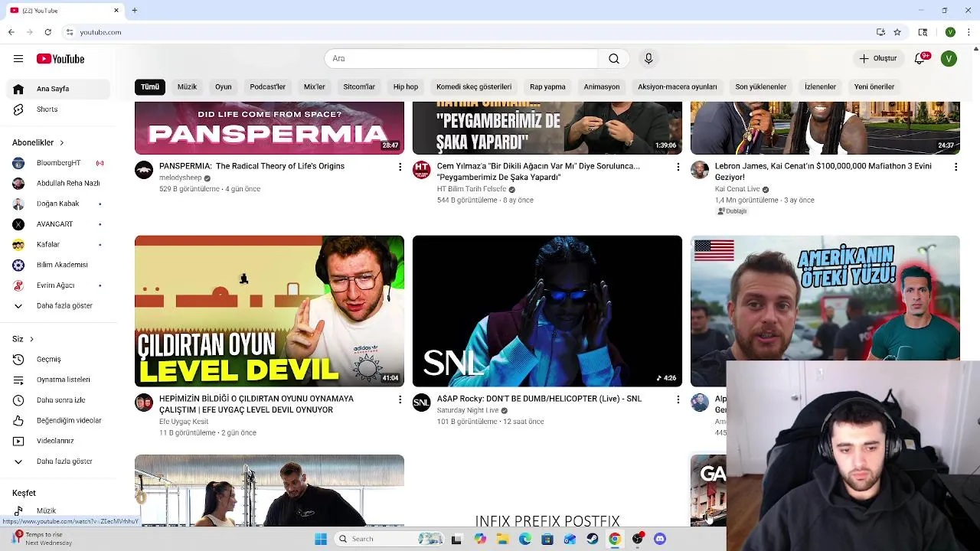Open Steam from the taskbar
Screen dimensions: 980x551
pyautogui.click(x=593, y=539)
